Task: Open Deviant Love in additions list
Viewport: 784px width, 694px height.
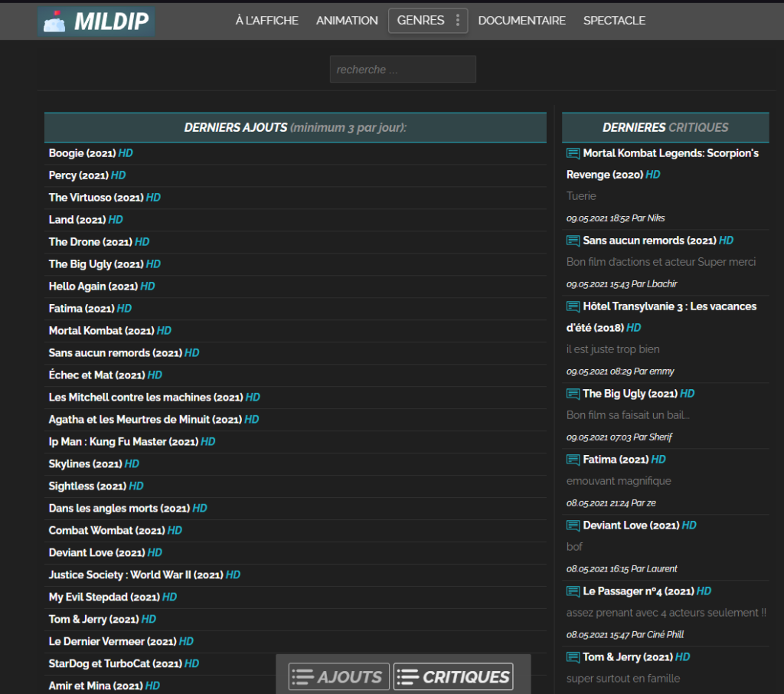Action: click(x=105, y=552)
